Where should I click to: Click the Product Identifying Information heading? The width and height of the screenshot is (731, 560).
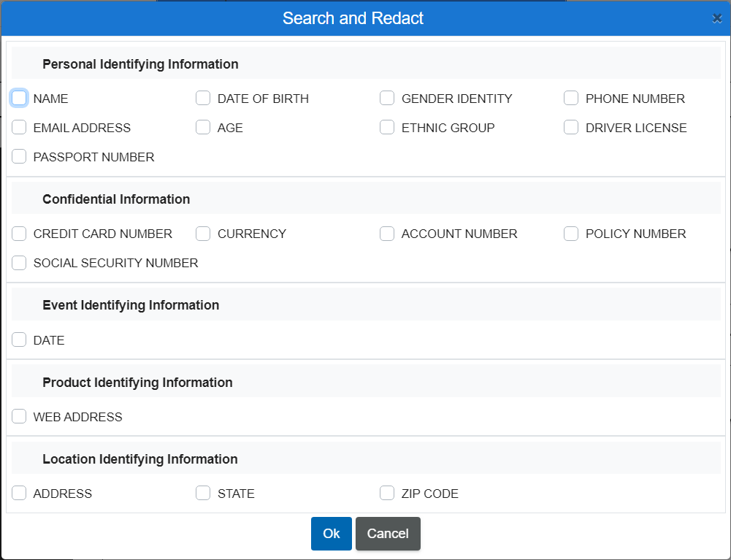[x=137, y=383]
